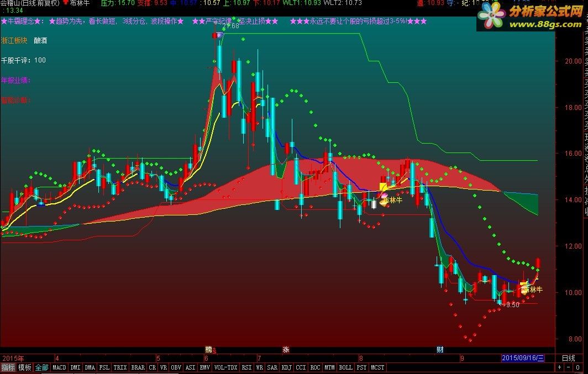The width and height of the screenshot is (588, 374).
Task: Click the 财 event marker
Action: 440,350
